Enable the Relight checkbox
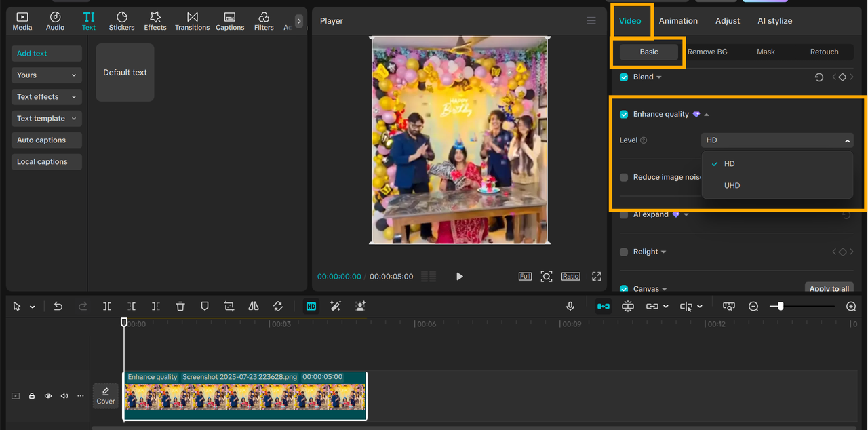Screen dimensions: 868x430 pyautogui.click(x=624, y=252)
